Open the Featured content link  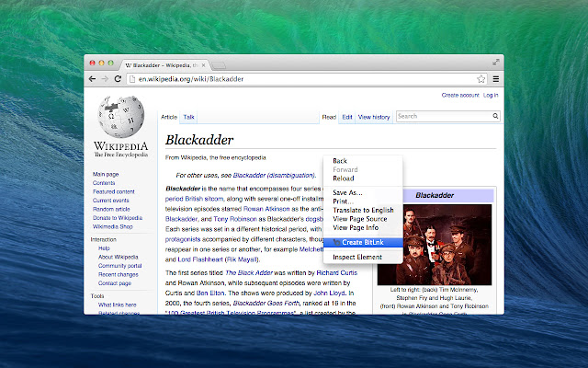pos(113,191)
